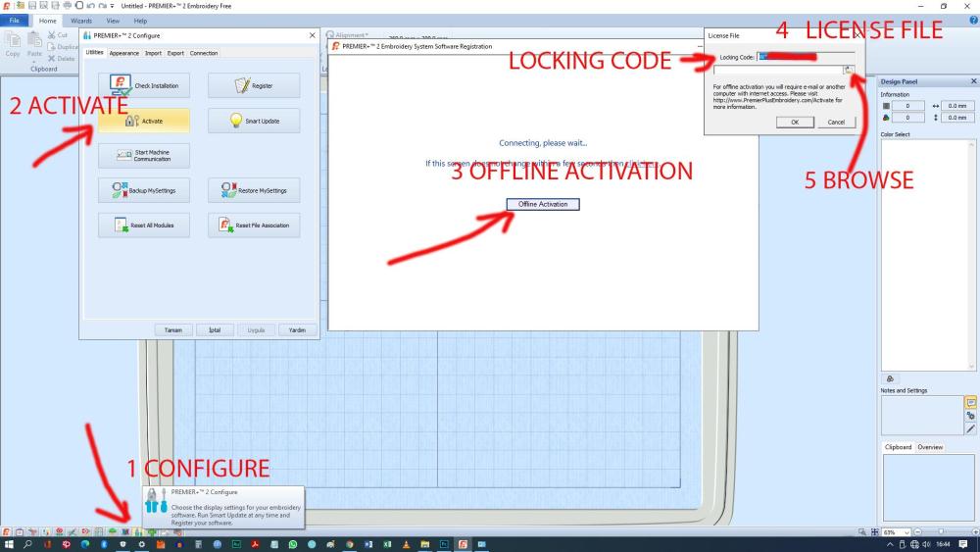
Task: Click the Tamam button in Configure
Action: pyautogui.click(x=173, y=330)
